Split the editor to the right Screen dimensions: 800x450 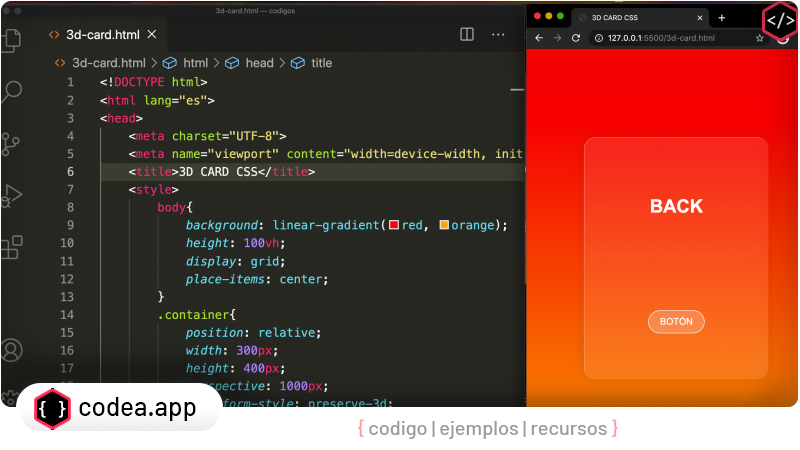click(x=467, y=34)
